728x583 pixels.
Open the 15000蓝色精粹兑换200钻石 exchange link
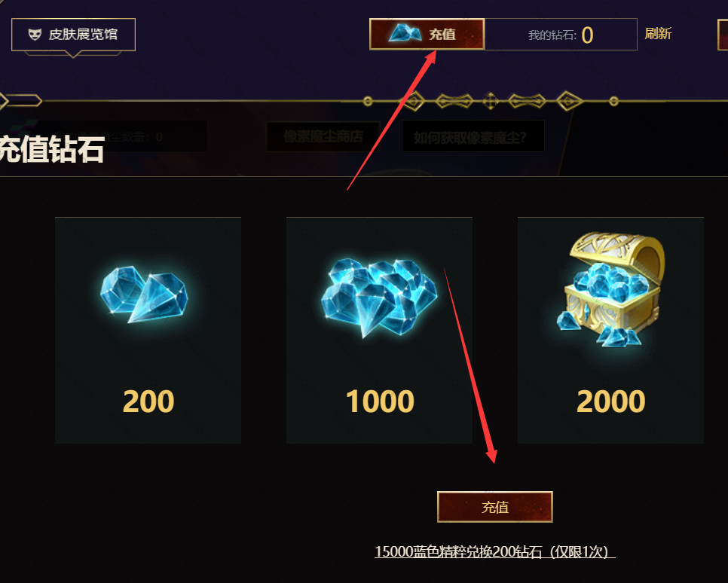click(x=495, y=551)
